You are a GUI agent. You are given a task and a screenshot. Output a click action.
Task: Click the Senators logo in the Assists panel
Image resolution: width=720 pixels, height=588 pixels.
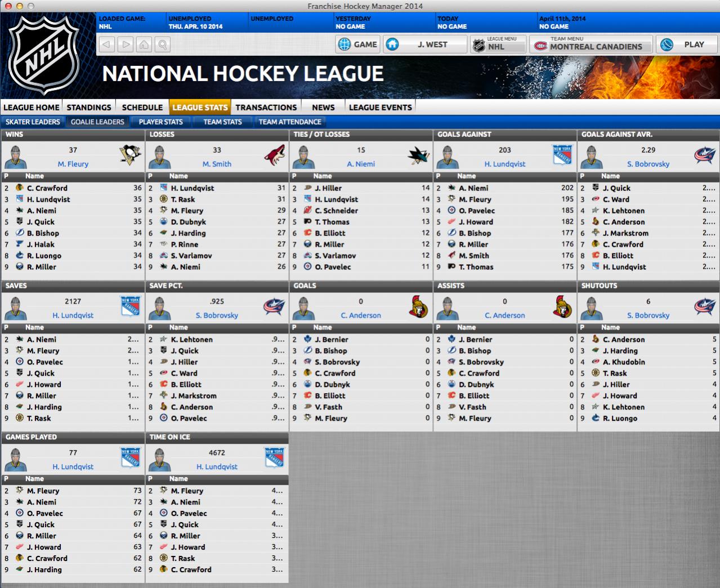(562, 306)
